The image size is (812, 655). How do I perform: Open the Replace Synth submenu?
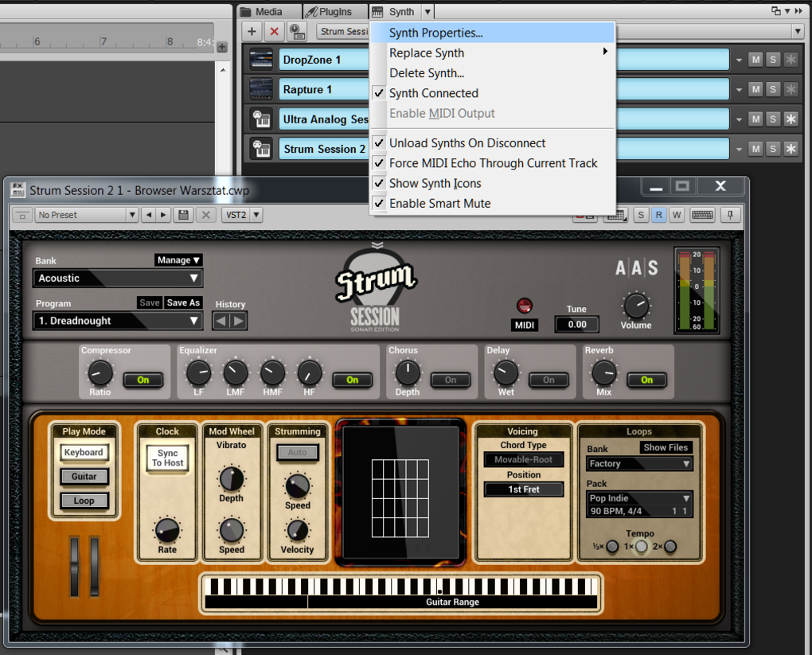[493, 53]
